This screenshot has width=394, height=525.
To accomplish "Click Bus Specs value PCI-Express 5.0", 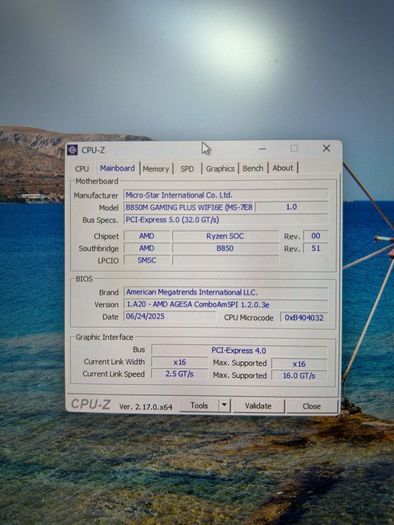I will 226,220.
